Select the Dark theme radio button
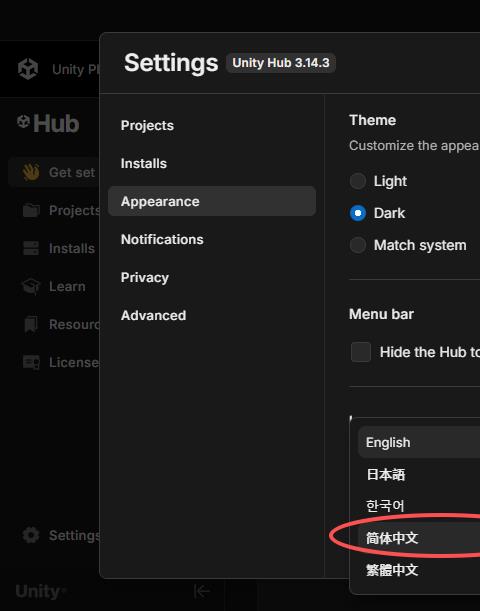480x611 pixels. click(358, 213)
